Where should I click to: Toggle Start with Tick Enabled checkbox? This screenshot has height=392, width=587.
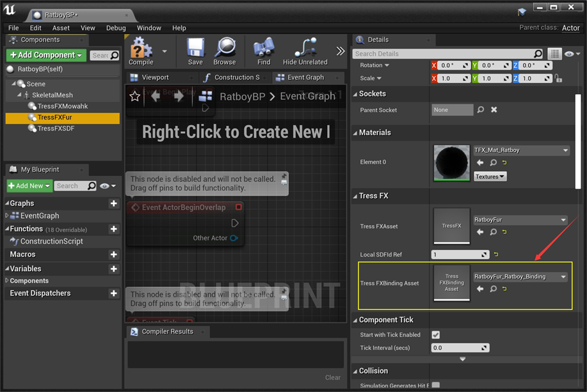[436, 335]
